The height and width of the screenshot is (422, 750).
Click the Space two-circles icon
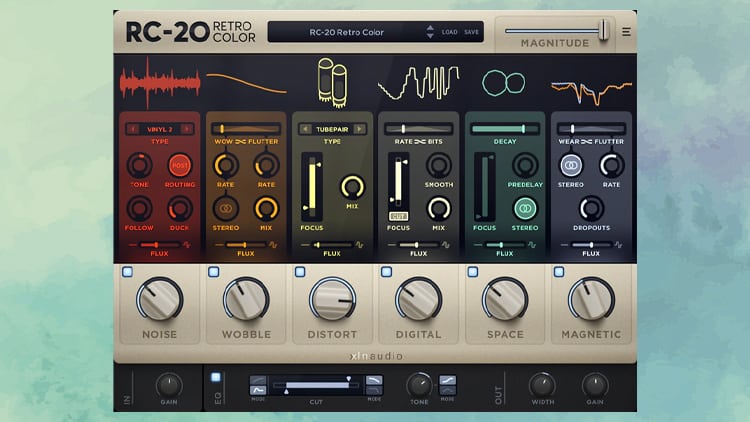(504, 83)
